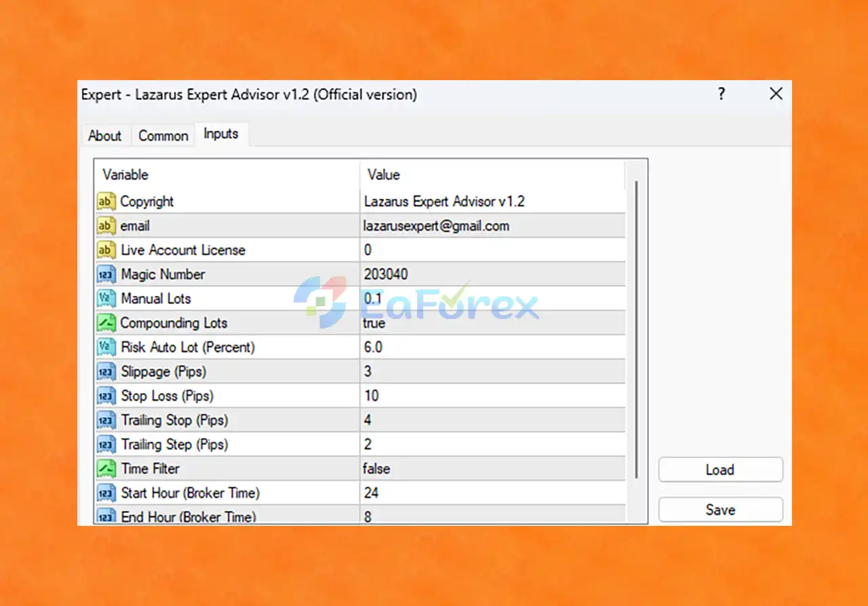Switch to the Common tab
Viewport: 868px width, 606px height.
pyautogui.click(x=163, y=136)
